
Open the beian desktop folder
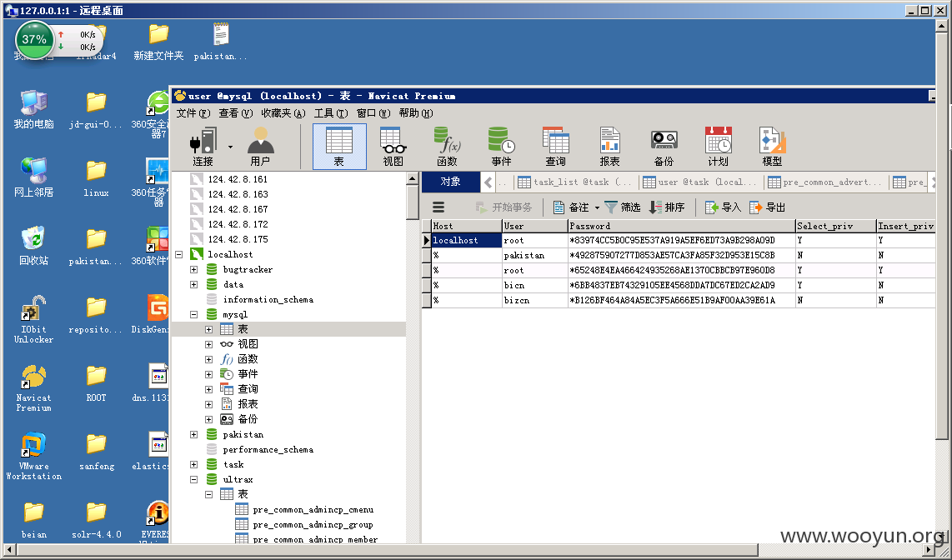pyautogui.click(x=34, y=520)
